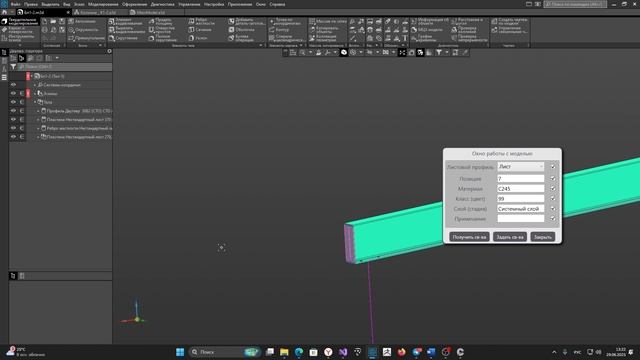
Task: Open the Правка menu
Action: point(31,4)
